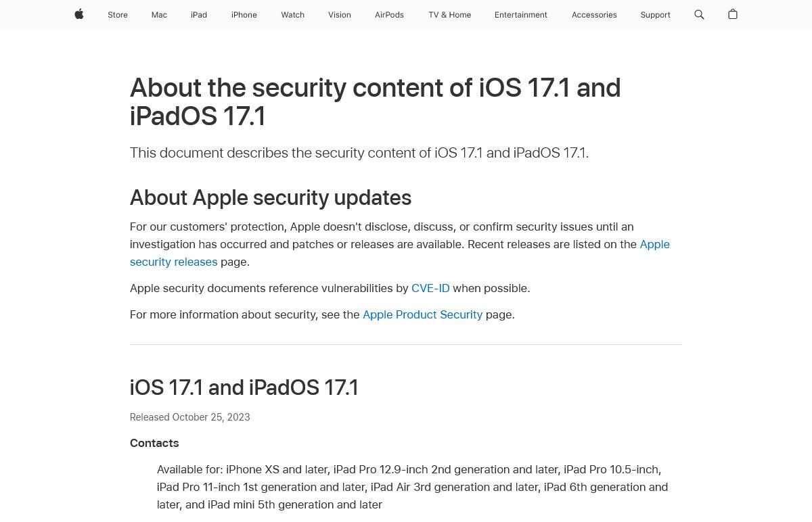Open the Store menu item
Screen dimensions: 812x522
click(x=118, y=15)
